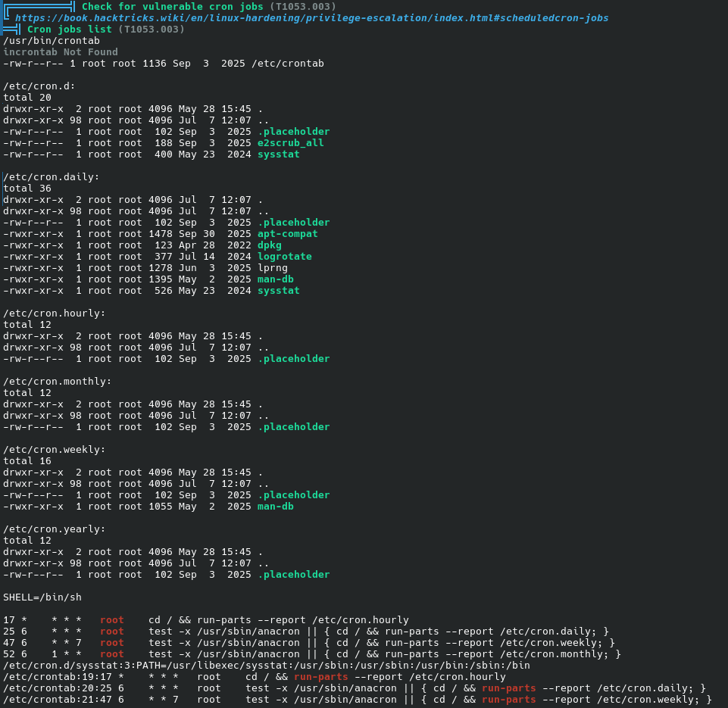Click the '/etc/cron.weekly:' directory header

pos(55,450)
